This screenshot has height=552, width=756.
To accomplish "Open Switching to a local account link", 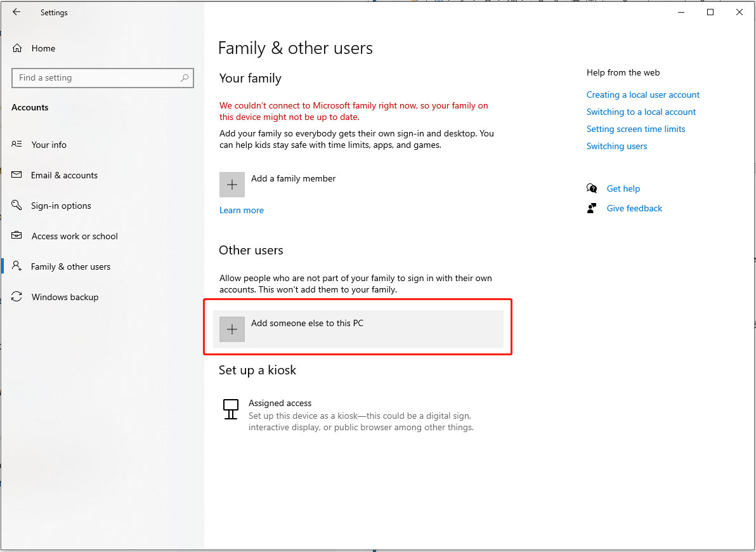I will pos(641,112).
